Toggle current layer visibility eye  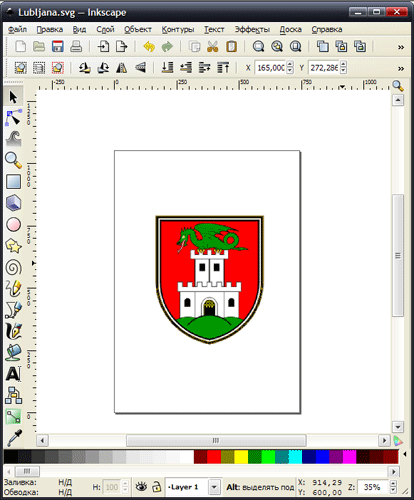click(141, 487)
